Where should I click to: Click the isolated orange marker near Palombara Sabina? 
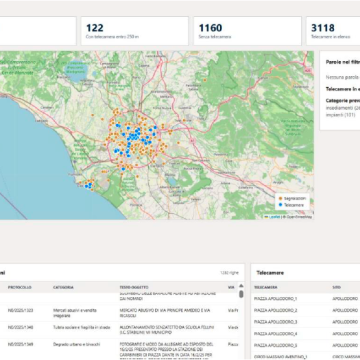[x=205, y=80]
